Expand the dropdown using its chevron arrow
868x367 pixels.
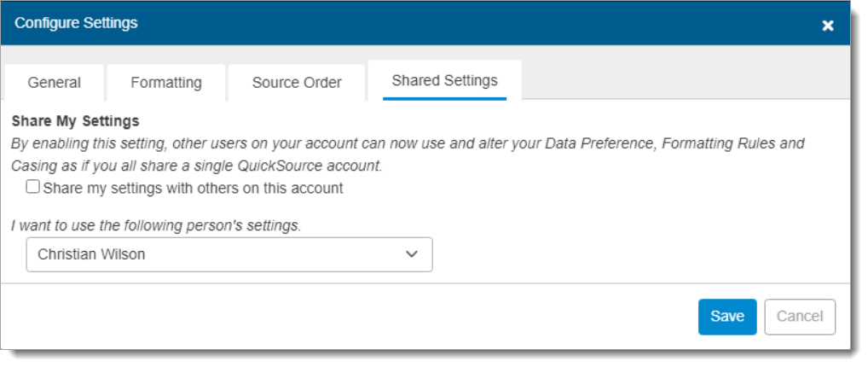412,254
